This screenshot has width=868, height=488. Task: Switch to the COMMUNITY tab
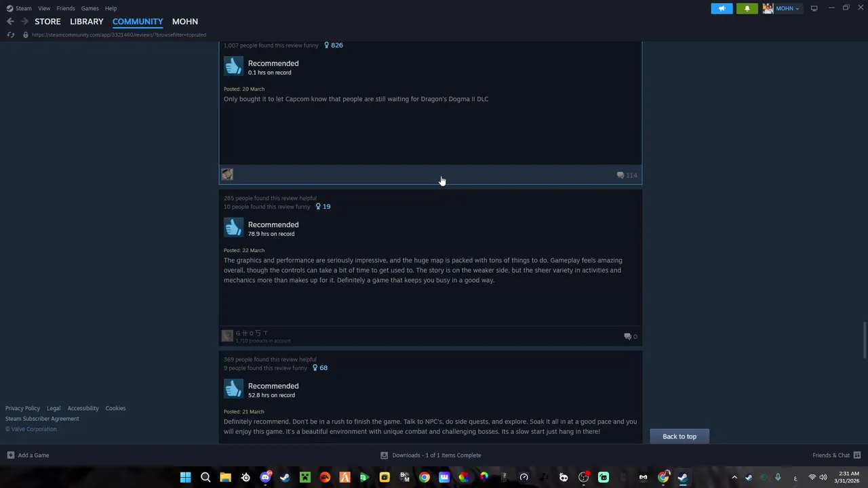[138, 22]
